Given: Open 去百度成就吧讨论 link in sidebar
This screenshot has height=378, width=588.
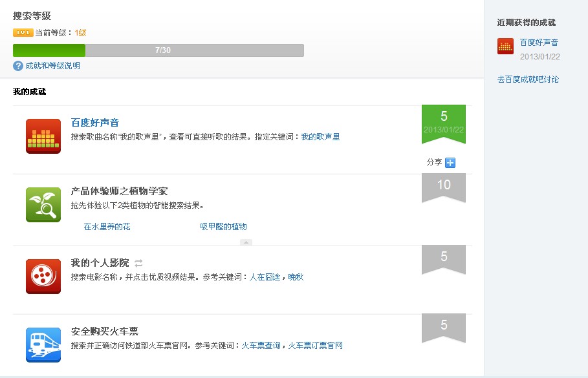Looking at the screenshot, I should pos(528,79).
